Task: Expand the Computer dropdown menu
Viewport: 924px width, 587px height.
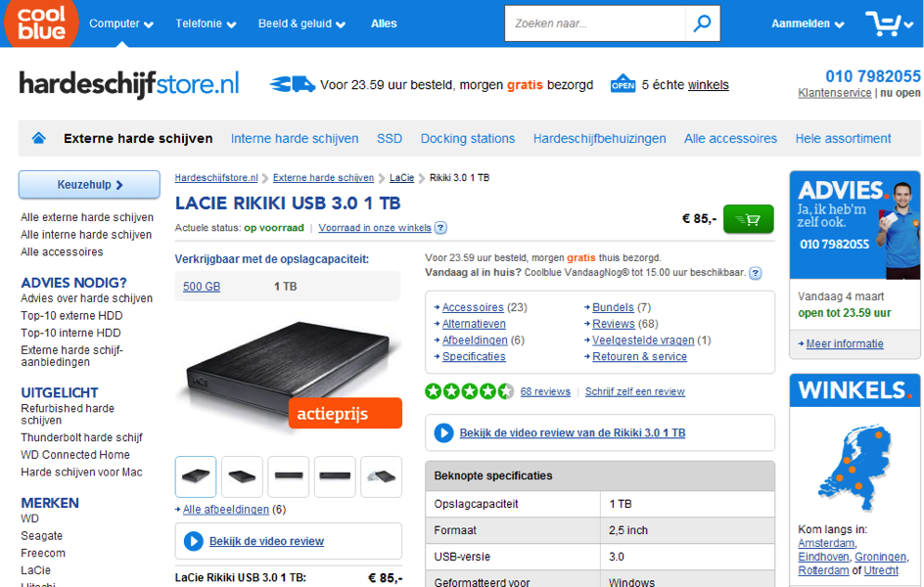Action: (120, 23)
